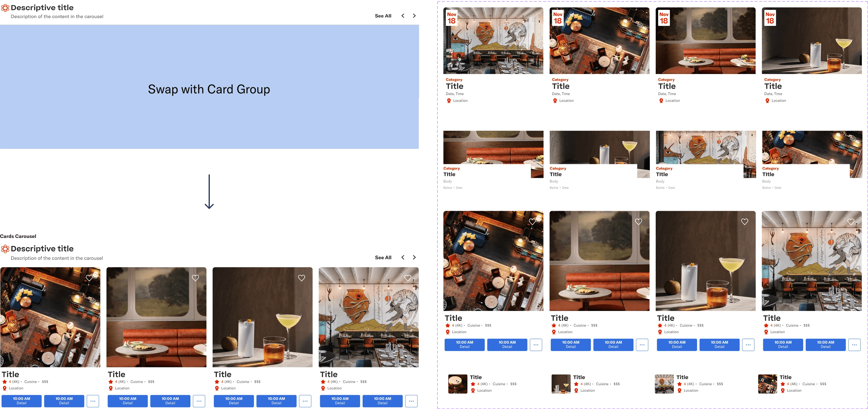Click See All in the top carousel header
The width and height of the screenshot is (868, 409).
(x=383, y=16)
